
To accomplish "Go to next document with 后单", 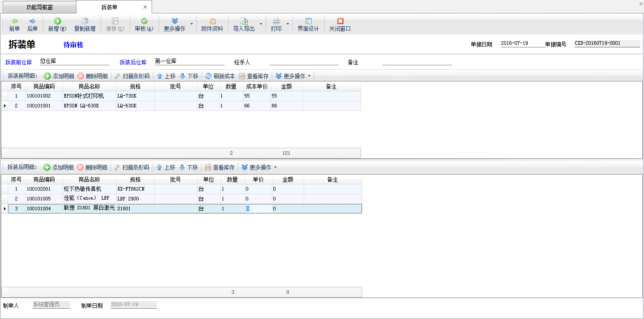I will click(x=32, y=25).
